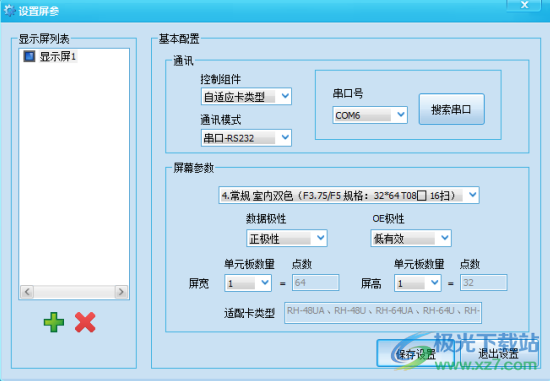This screenshot has width=550, height=381.
Task: Click the gear icon in title bar
Action: pyautogui.click(x=9, y=11)
